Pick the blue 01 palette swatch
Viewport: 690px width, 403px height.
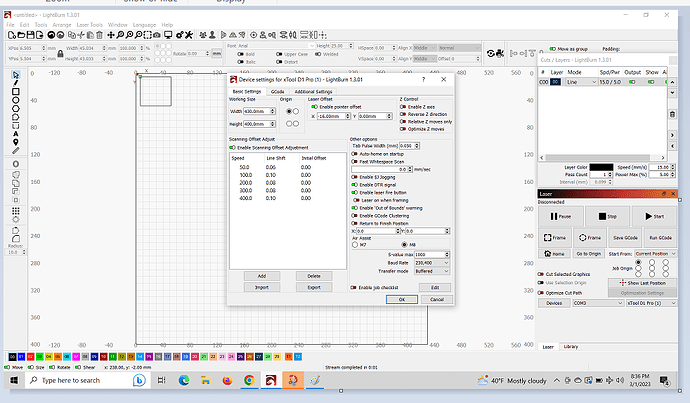coord(22,357)
